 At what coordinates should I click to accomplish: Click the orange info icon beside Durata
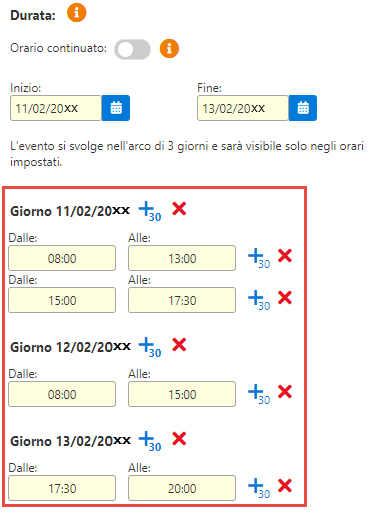(x=77, y=13)
